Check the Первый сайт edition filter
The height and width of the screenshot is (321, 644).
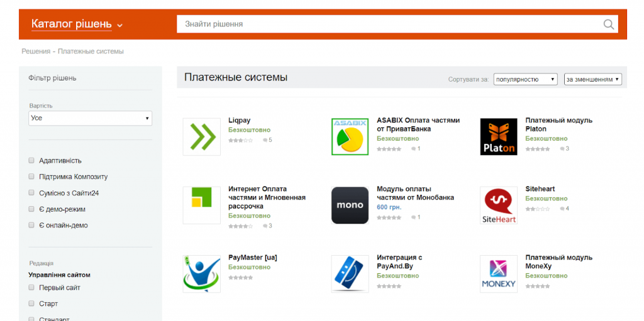(x=31, y=287)
